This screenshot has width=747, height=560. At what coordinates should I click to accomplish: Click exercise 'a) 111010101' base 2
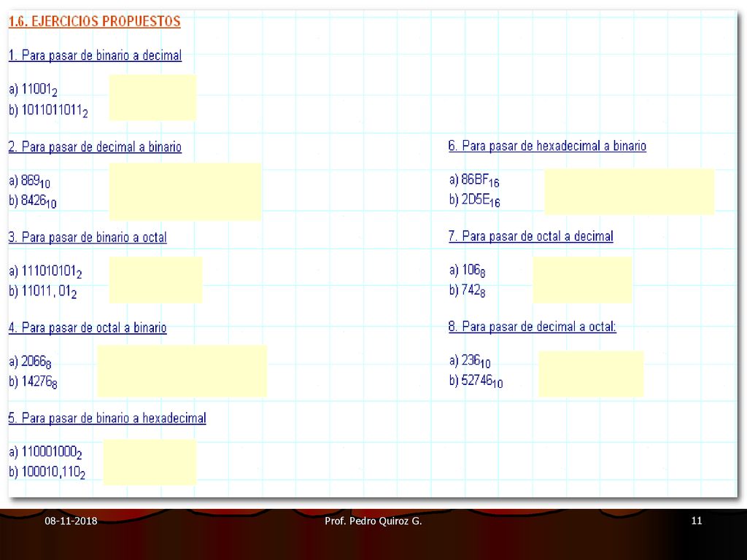[x=45, y=271]
